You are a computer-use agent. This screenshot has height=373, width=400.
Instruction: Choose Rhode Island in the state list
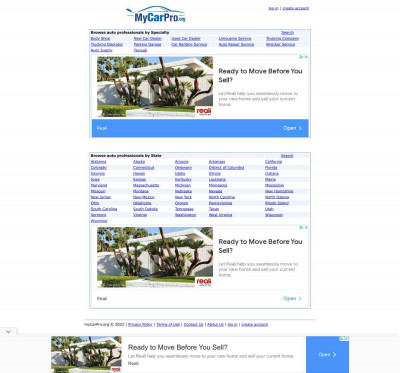tap(277, 203)
